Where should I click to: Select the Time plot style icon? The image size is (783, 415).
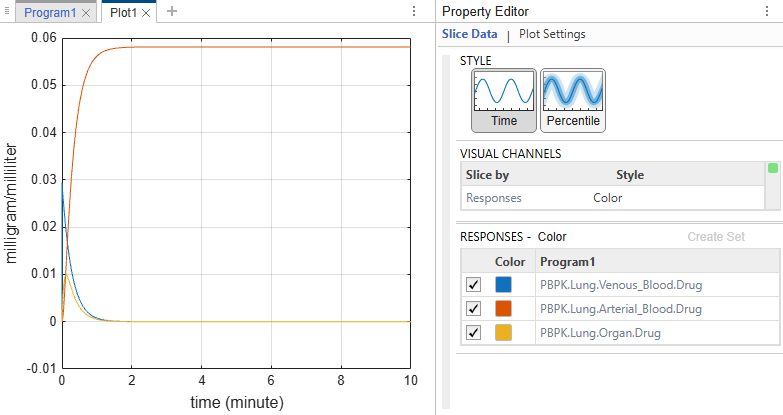503,100
